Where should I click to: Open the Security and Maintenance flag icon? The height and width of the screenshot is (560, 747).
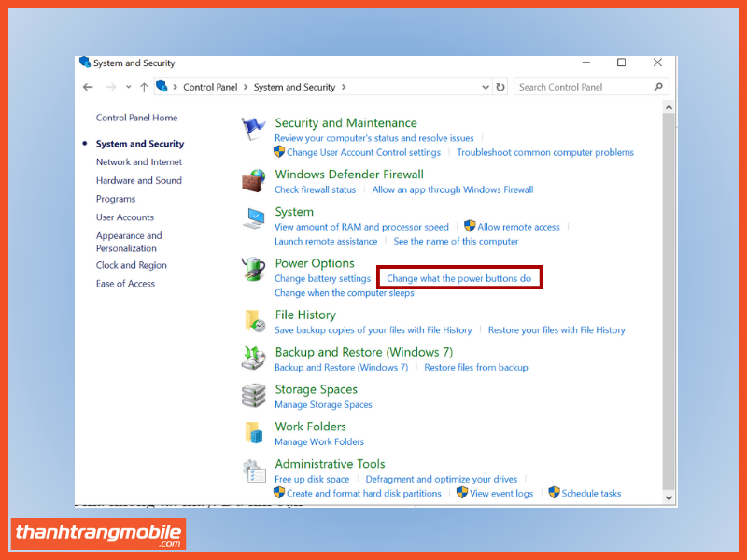pos(252,129)
